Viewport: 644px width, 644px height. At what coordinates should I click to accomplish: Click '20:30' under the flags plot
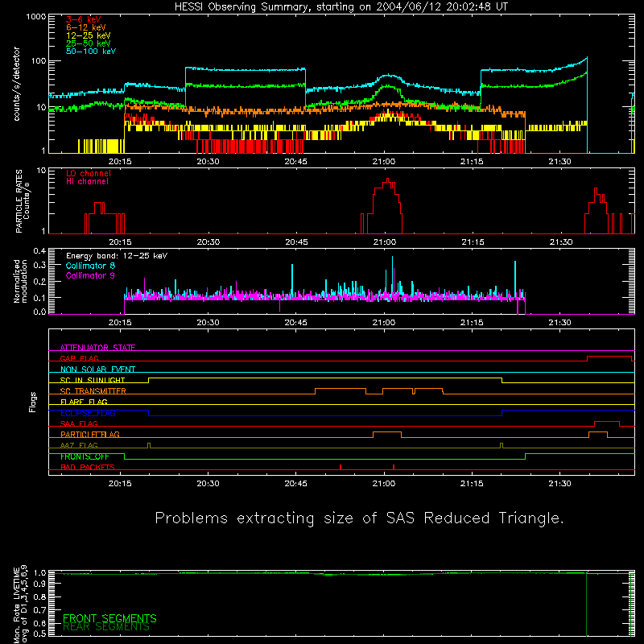click(x=208, y=484)
